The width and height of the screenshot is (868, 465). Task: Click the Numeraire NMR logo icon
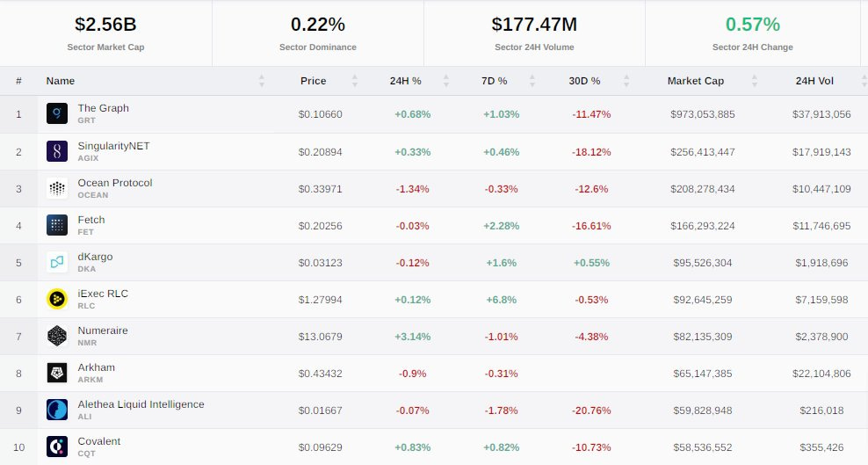pos(57,336)
